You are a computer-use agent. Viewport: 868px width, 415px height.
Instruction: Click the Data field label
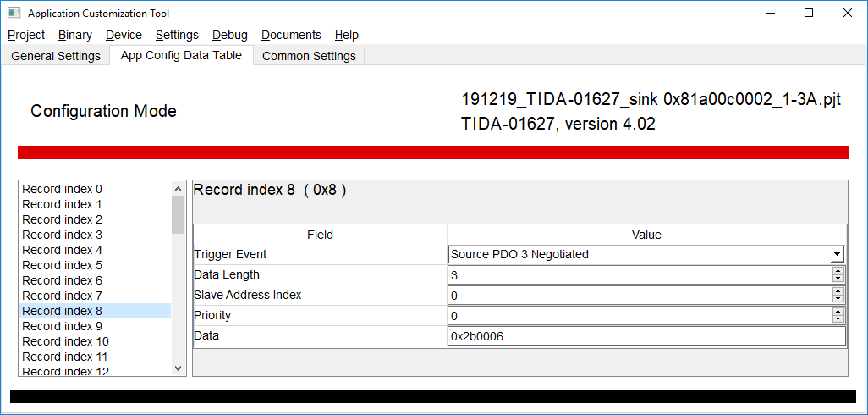pyautogui.click(x=206, y=335)
